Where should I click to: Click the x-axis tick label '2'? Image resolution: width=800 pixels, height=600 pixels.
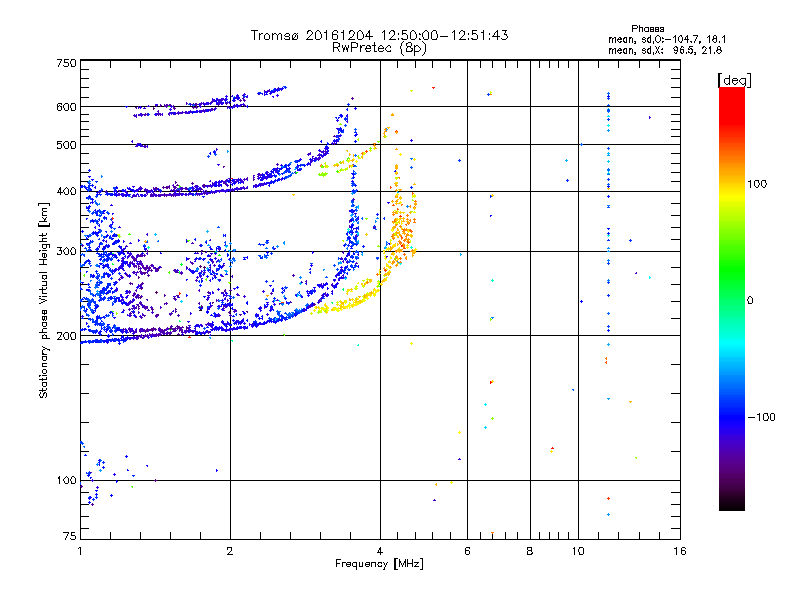click(230, 551)
